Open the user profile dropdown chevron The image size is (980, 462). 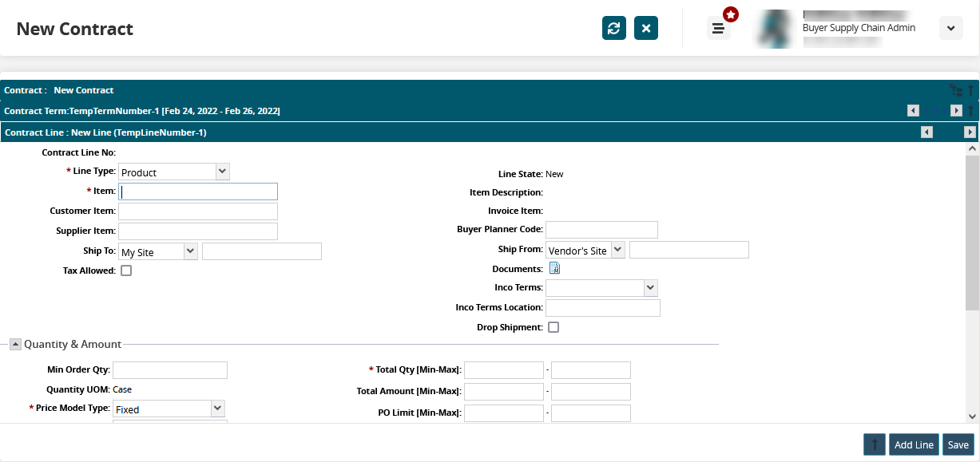click(950, 29)
